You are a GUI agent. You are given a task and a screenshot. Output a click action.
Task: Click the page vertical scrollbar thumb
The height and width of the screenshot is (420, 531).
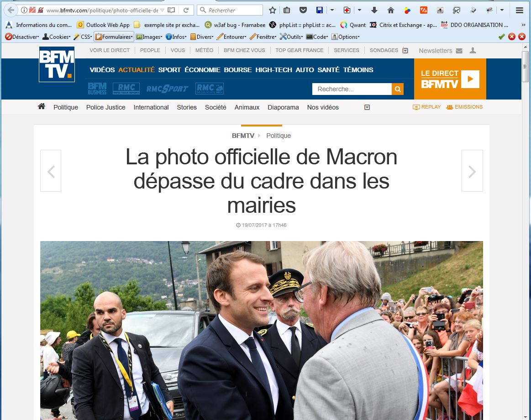[525, 66]
